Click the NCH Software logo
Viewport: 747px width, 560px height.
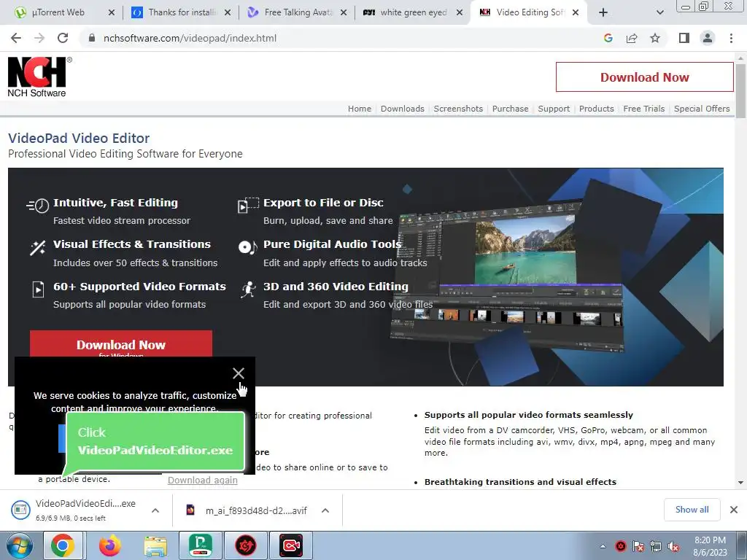pyautogui.click(x=39, y=77)
